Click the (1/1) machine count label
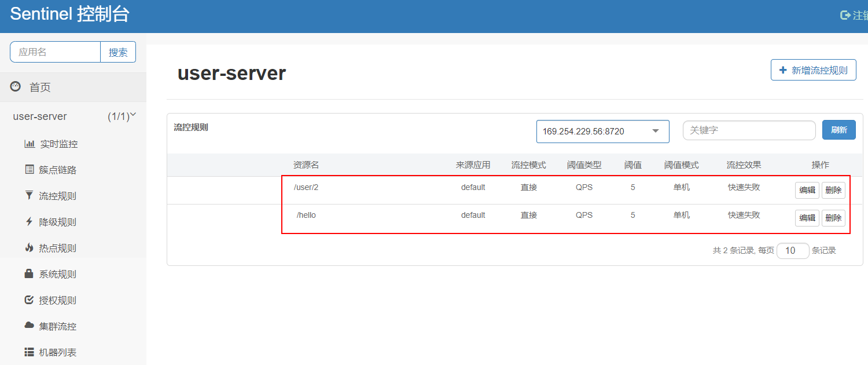The image size is (868, 365). 119,116
